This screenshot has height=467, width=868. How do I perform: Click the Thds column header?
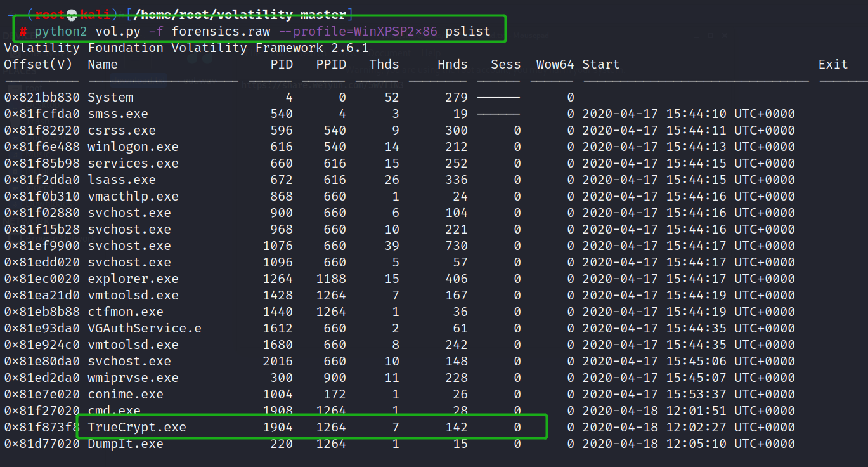pyautogui.click(x=384, y=65)
